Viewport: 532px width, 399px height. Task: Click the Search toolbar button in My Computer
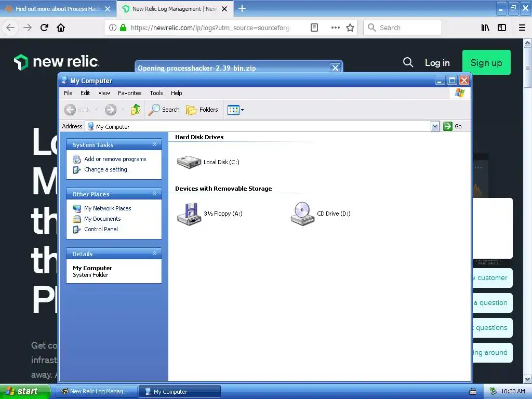164,110
